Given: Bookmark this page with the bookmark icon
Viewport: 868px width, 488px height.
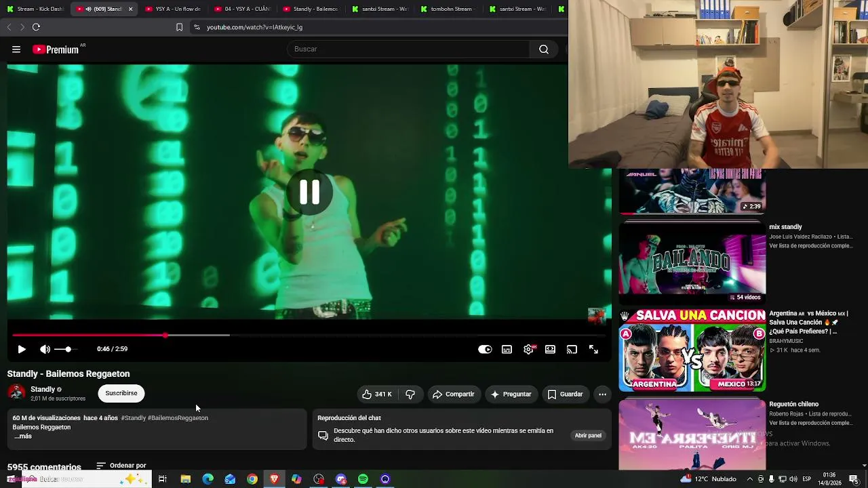Looking at the screenshot, I should click(179, 27).
